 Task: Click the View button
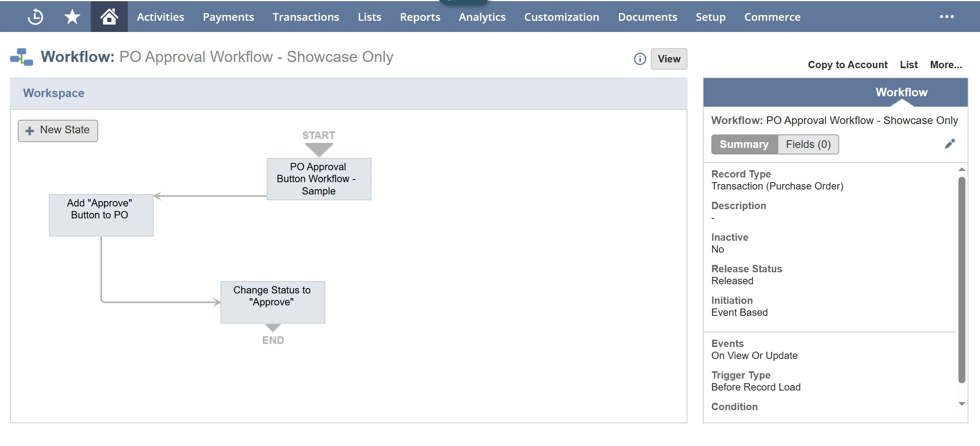(x=669, y=59)
